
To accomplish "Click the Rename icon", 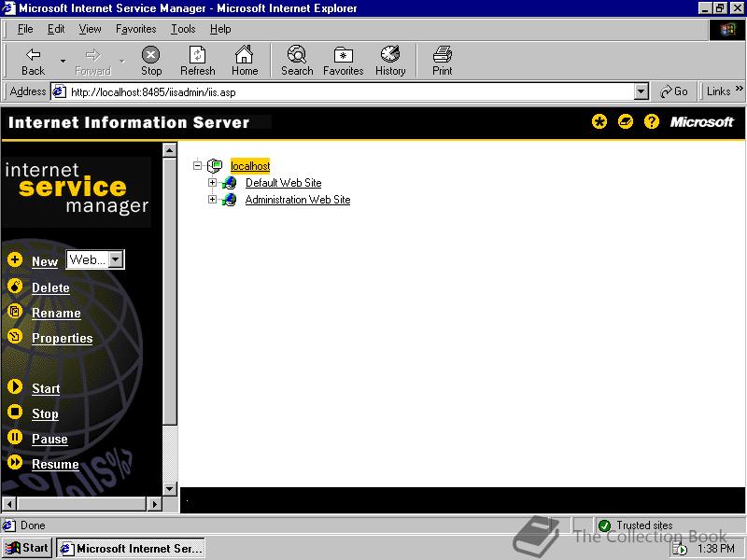I will point(15,311).
